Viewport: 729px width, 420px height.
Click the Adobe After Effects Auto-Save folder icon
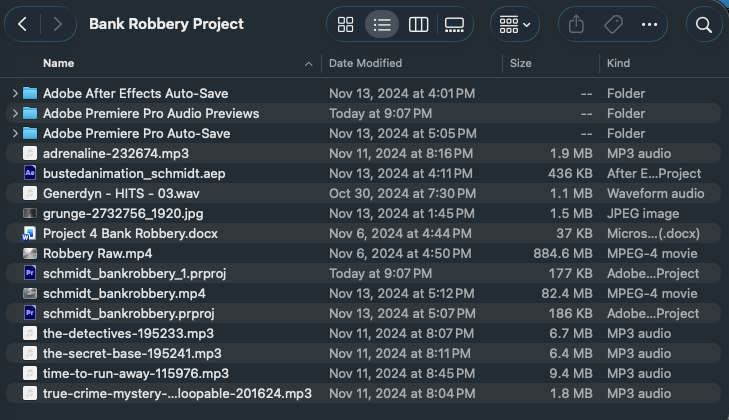tap(30, 93)
